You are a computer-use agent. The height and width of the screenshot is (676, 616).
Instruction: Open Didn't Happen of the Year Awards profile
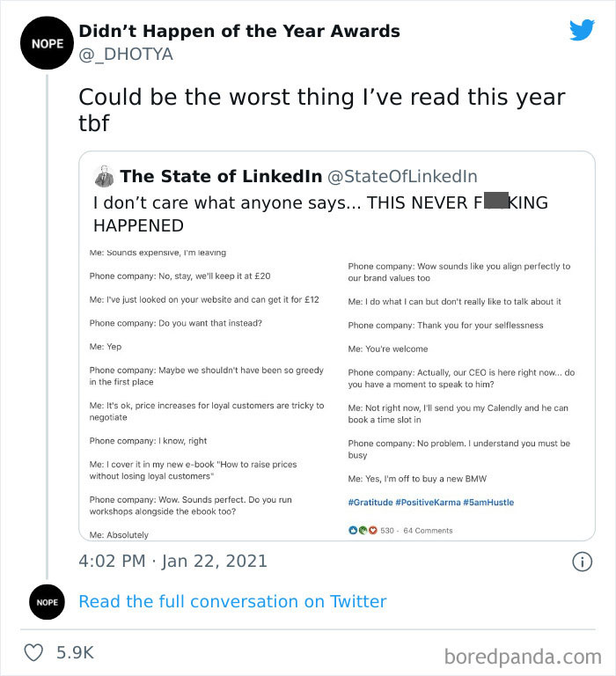pos(239,32)
